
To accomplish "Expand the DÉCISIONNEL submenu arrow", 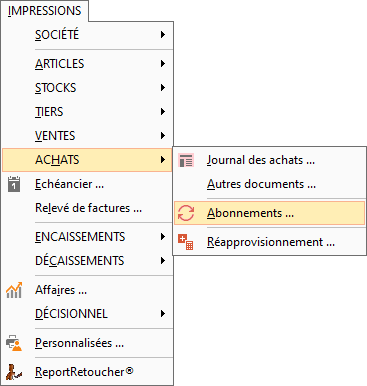I will (x=163, y=314).
